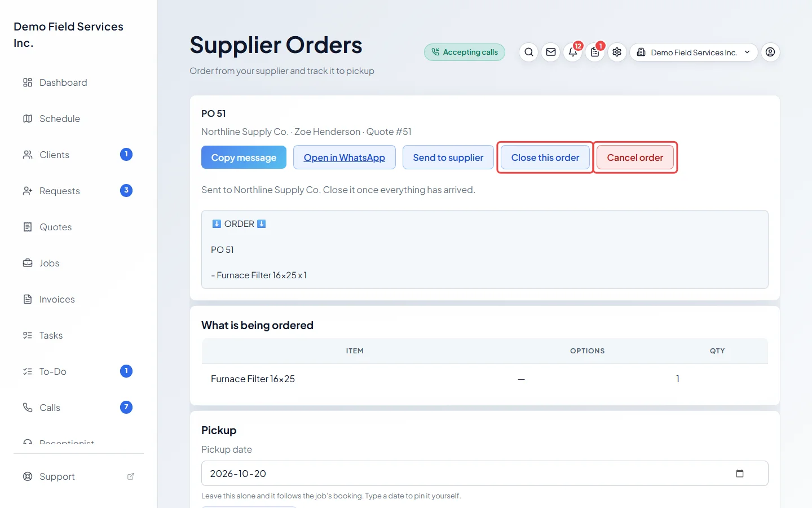Open Tasks in the sidebar
Image resolution: width=812 pixels, height=508 pixels.
[x=78, y=335]
